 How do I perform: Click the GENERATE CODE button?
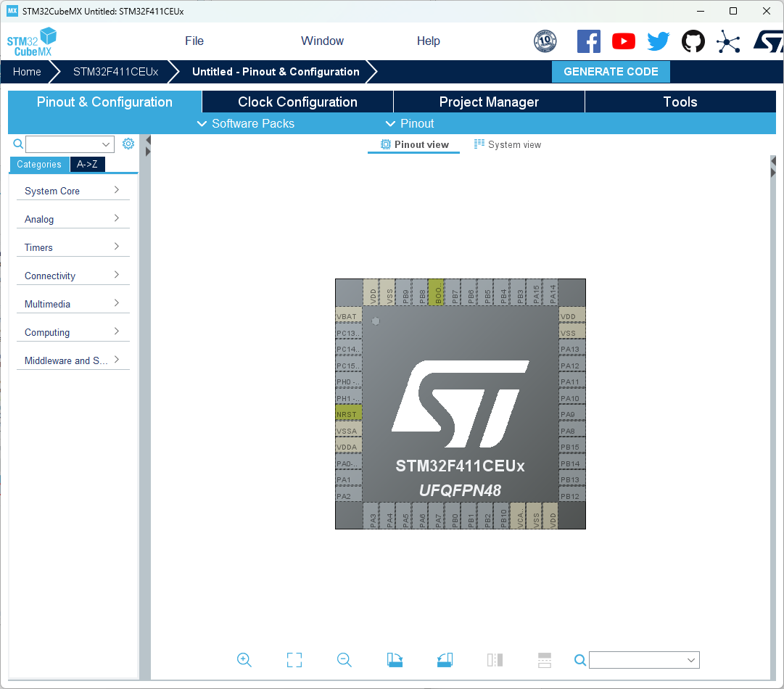point(611,72)
